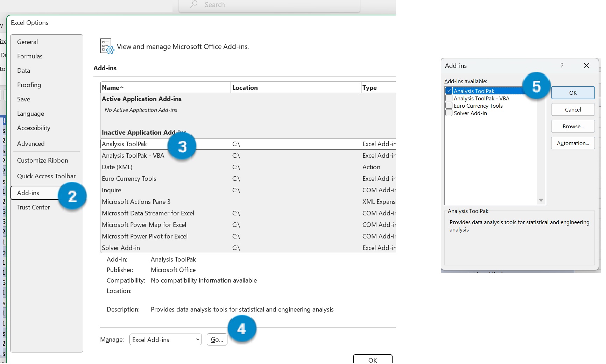
Task: Tick the Euro Currency Tools checkbox
Action: click(449, 106)
